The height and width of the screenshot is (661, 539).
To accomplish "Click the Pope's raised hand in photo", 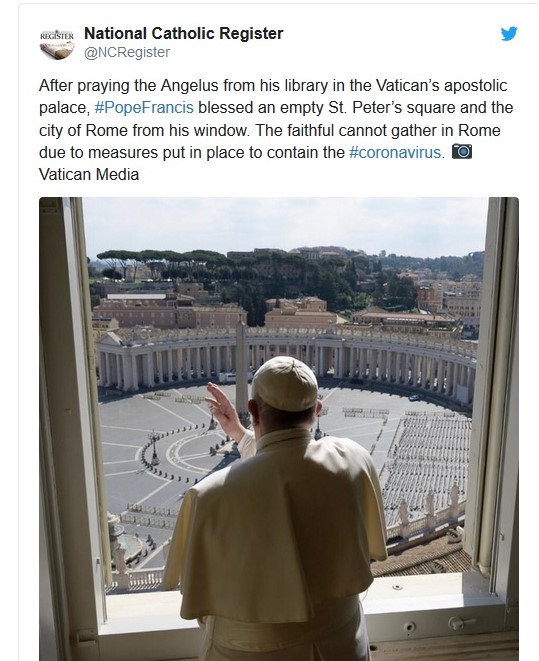I will coord(220,405).
